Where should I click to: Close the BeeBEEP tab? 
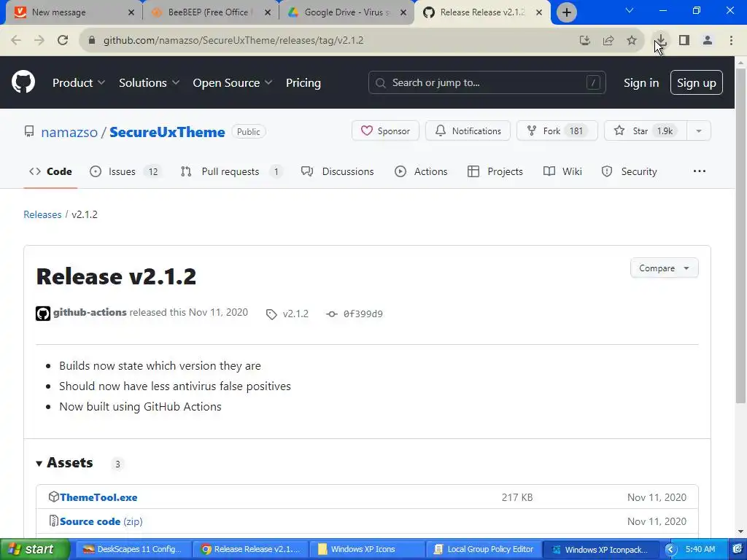(268, 12)
